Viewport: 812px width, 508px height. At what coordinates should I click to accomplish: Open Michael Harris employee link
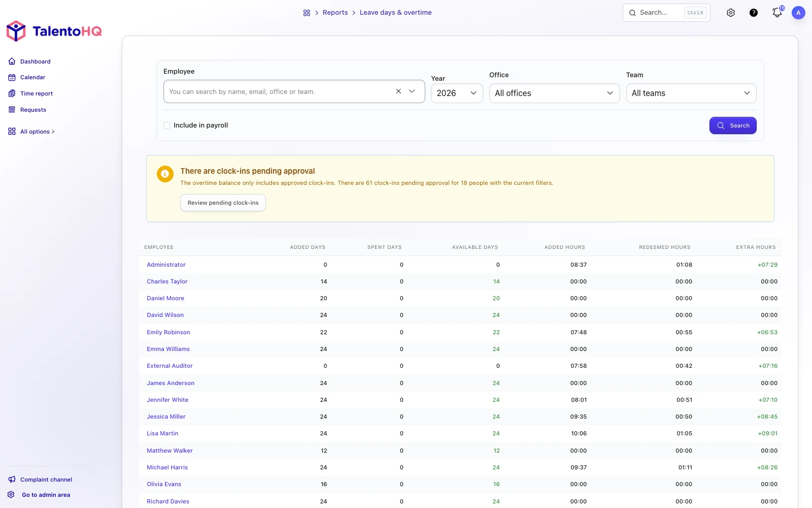point(167,467)
